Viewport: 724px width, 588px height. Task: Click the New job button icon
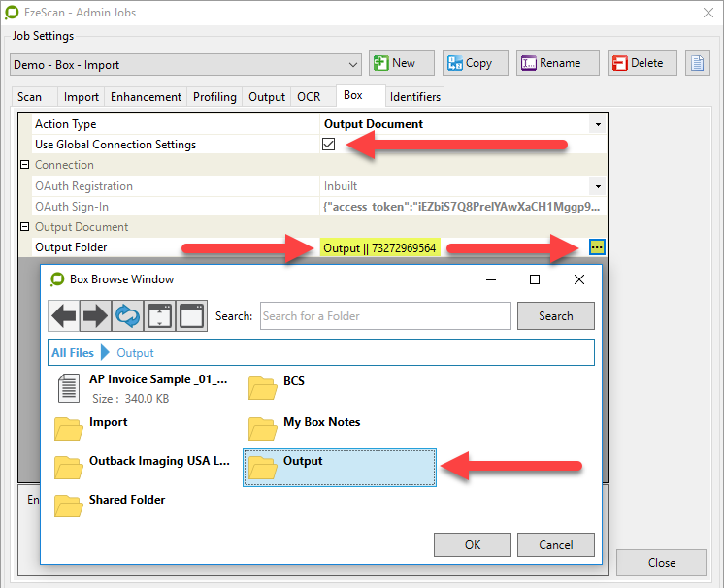tap(380, 63)
